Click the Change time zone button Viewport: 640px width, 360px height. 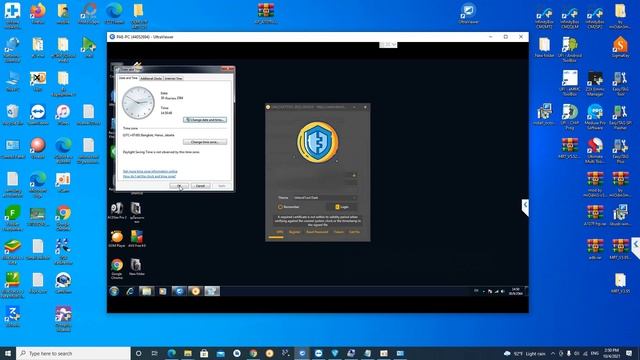(x=205, y=142)
